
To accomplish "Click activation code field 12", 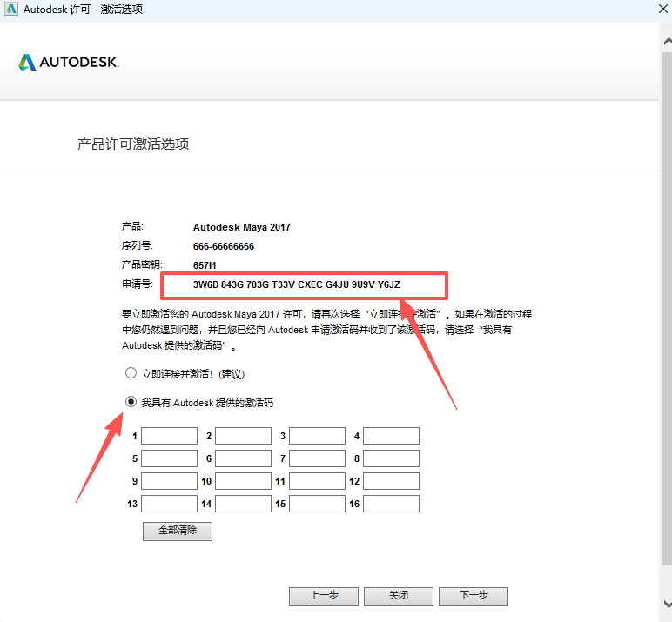I will click(x=392, y=481).
